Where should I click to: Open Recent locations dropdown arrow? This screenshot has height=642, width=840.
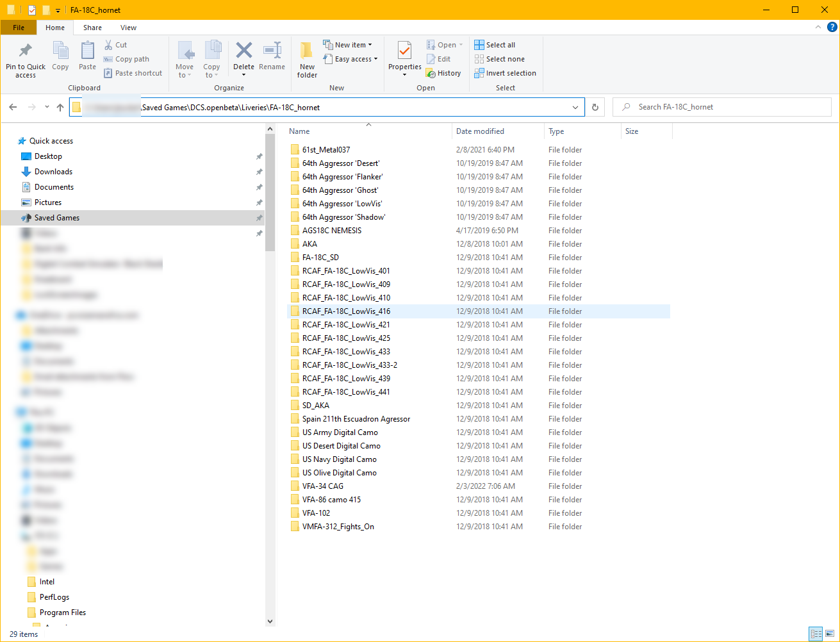pyautogui.click(x=47, y=107)
